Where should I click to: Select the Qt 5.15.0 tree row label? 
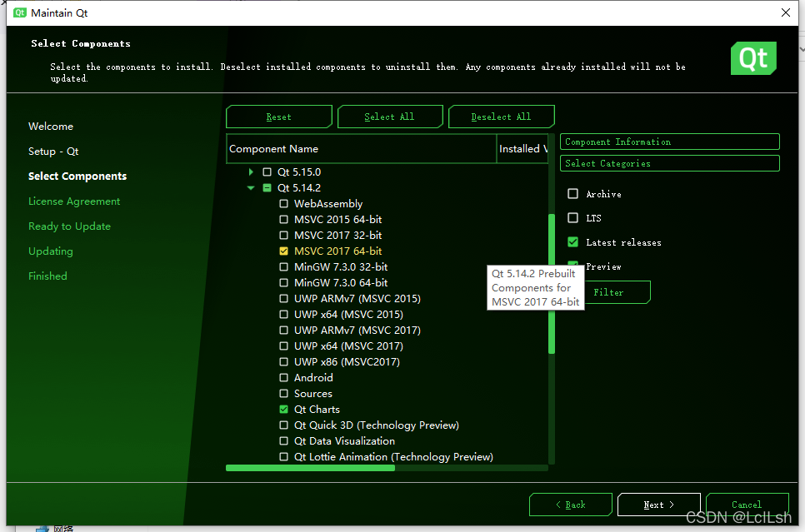[x=299, y=172]
